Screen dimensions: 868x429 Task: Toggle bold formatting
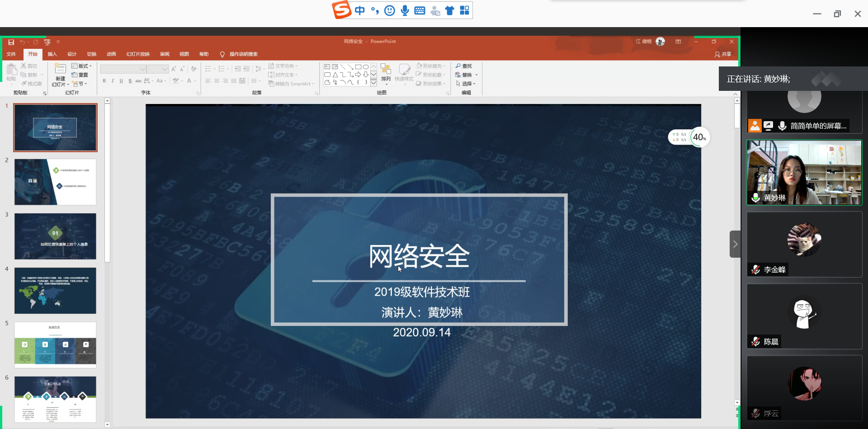(104, 81)
